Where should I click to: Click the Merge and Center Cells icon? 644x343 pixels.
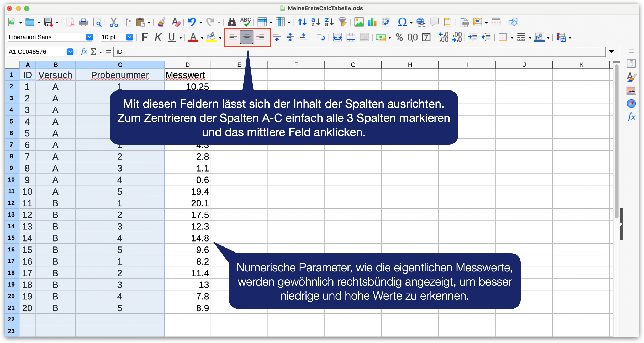click(x=337, y=37)
